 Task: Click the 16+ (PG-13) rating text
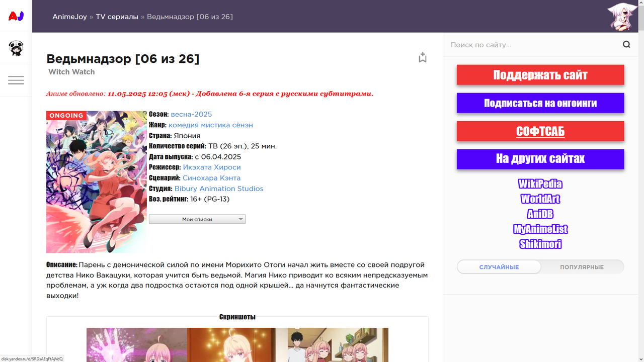point(210,199)
